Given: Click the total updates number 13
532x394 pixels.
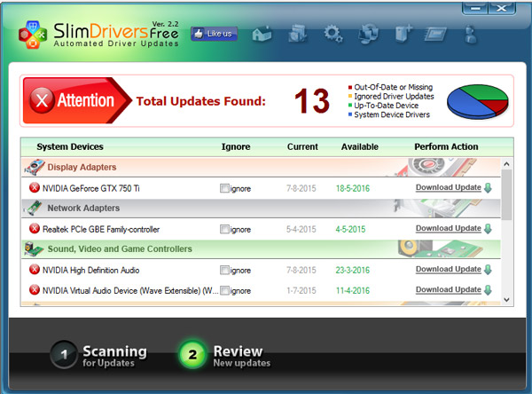Looking at the screenshot, I should click(x=312, y=101).
